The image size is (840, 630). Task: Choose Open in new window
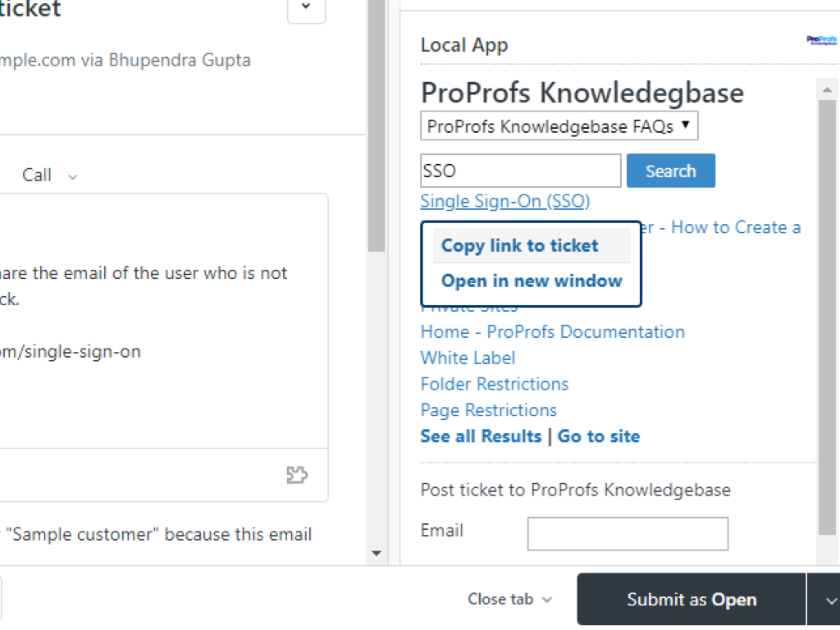[532, 281]
